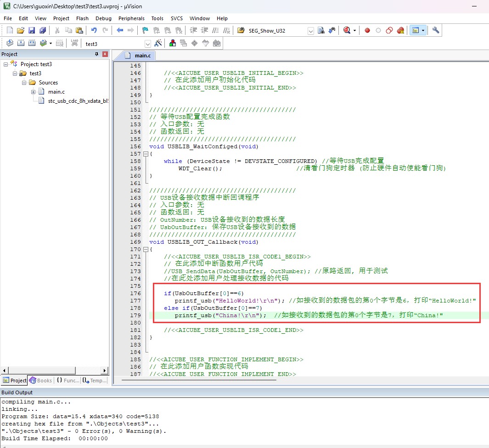Expand the main.c file node
This screenshot has width=489, height=448.
tap(33, 92)
